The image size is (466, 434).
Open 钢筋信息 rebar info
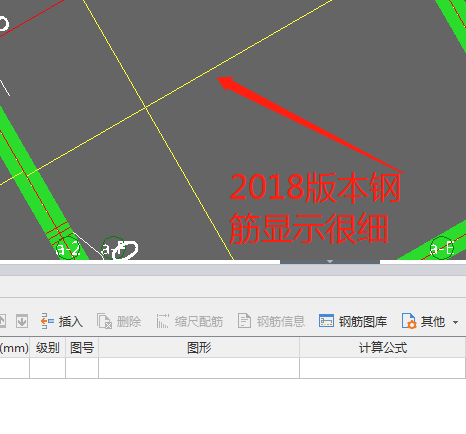click(271, 321)
